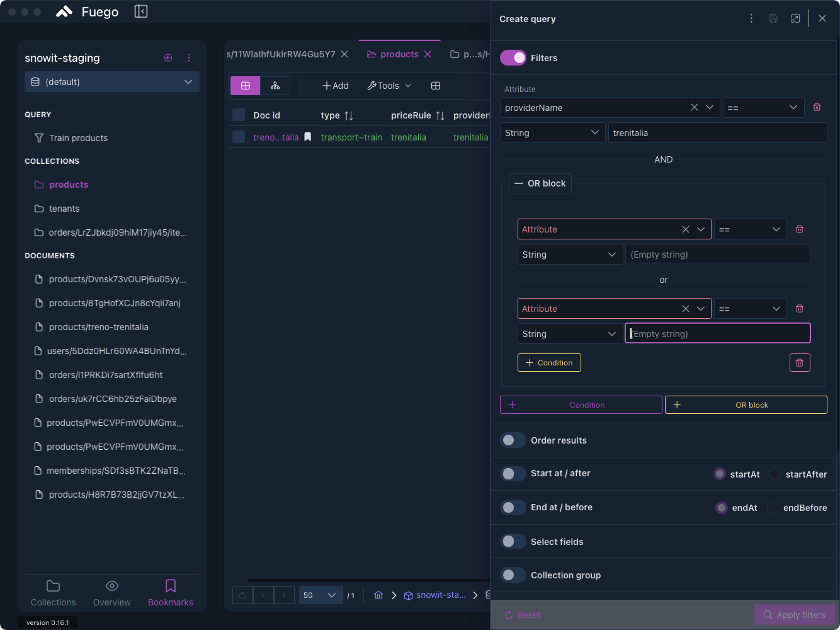Click the bookmark icon on treno...talia row
The image size is (840, 630).
(308, 137)
